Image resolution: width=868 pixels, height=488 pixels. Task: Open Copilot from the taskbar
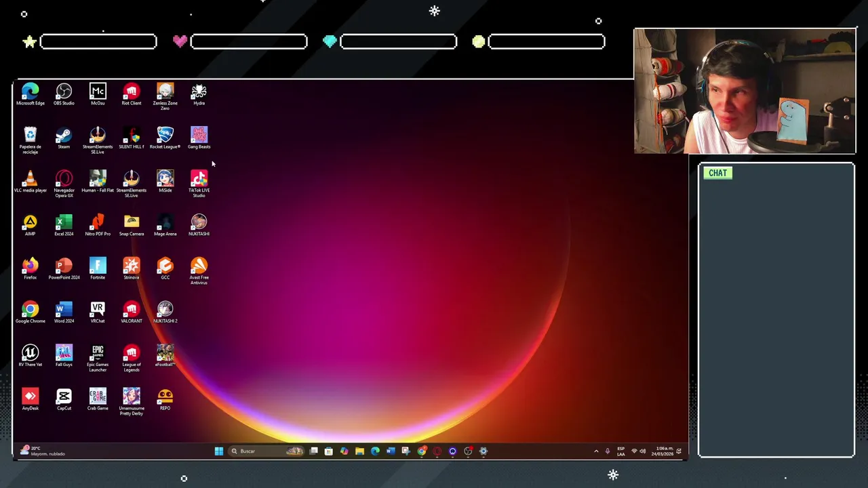(344, 451)
